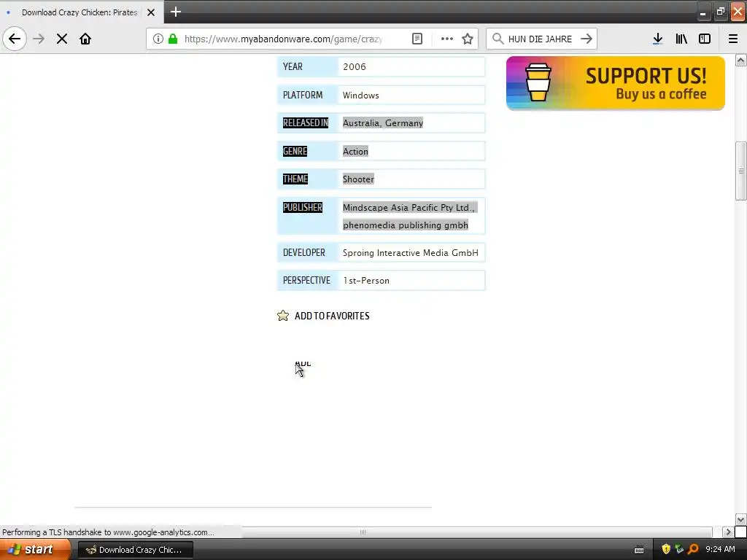Screen dimensions: 747x560
Task: Open the Windows platform link
Action: (x=360, y=96)
